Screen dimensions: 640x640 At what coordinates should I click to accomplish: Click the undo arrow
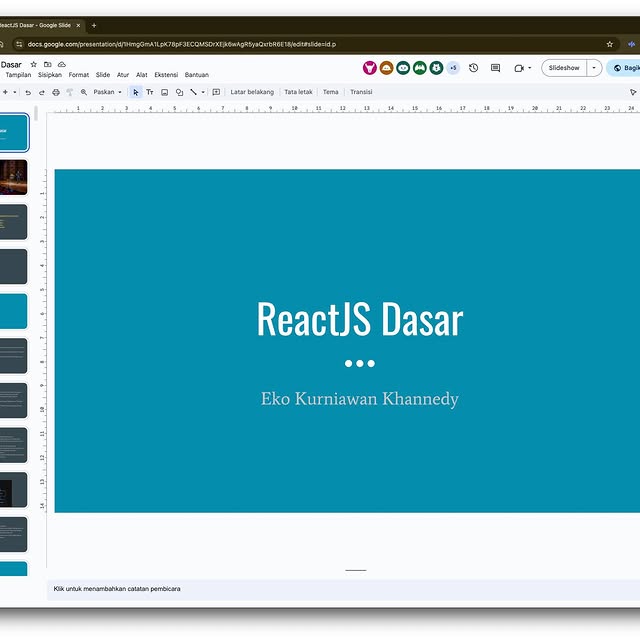point(28,92)
